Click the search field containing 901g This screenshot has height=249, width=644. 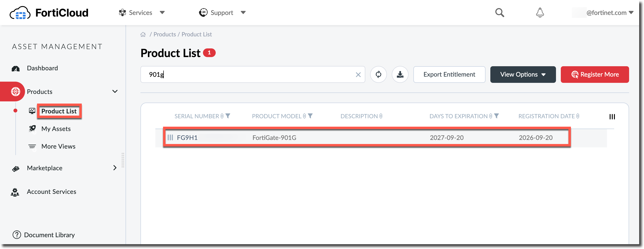[x=253, y=75]
